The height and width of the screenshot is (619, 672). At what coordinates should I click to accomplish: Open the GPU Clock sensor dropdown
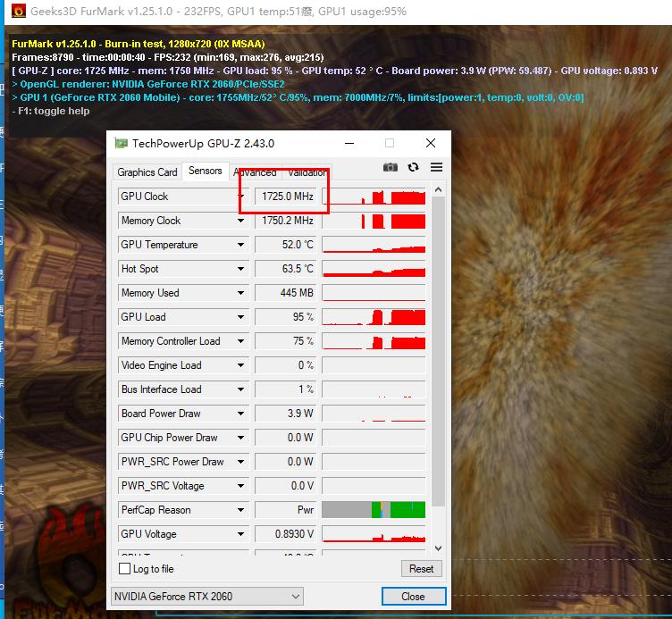tap(241, 197)
